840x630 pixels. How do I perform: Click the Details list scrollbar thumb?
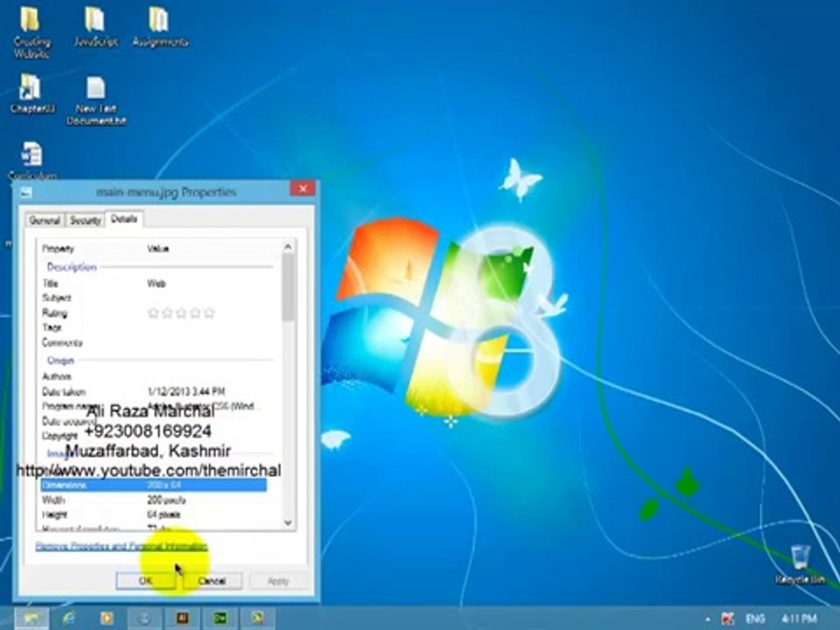click(x=288, y=288)
